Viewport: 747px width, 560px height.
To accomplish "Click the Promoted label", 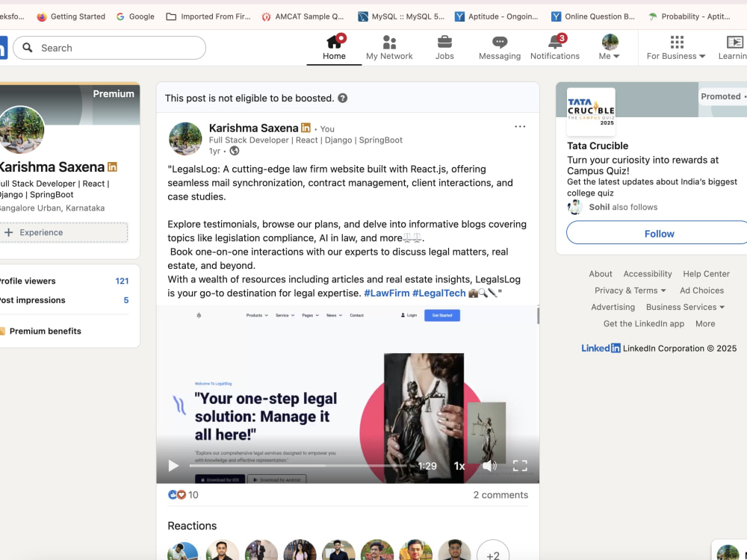I will (x=720, y=96).
